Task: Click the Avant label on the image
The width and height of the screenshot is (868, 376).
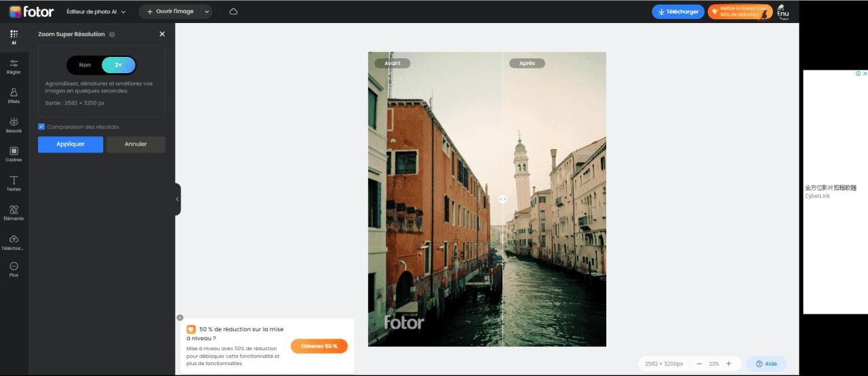Action: pyautogui.click(x=393, y=63)
